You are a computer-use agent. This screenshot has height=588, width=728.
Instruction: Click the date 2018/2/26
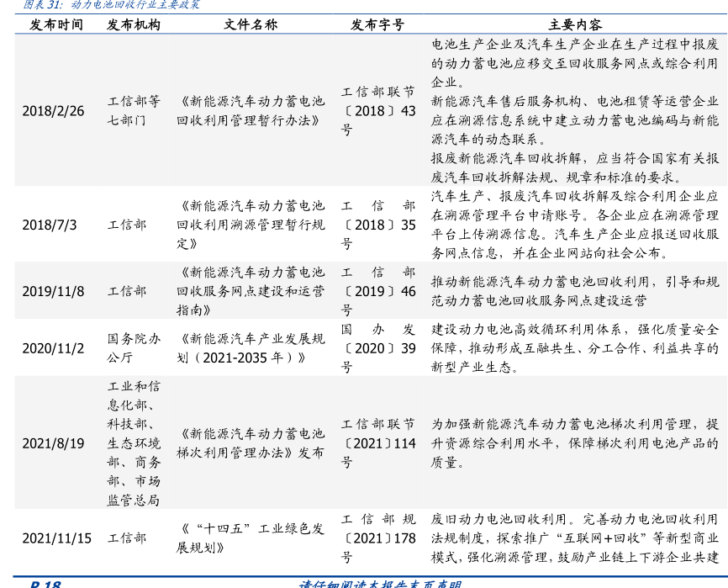click(x=54, y=111)
